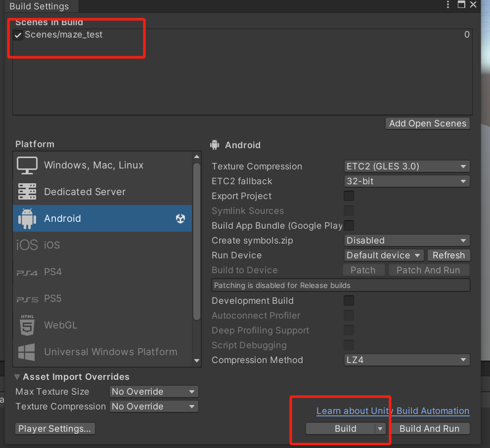Click the Build And Run button
490x448 pixels.
point(430,429)
